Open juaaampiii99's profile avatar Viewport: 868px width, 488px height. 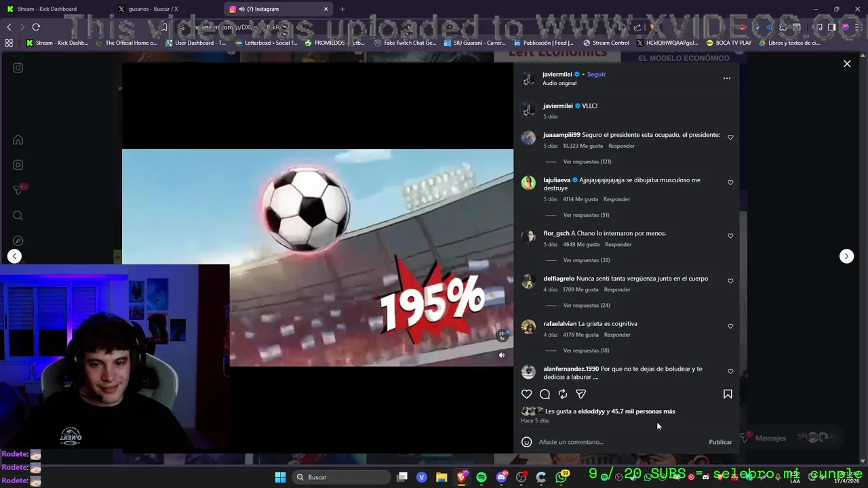(x=528, y=138)
